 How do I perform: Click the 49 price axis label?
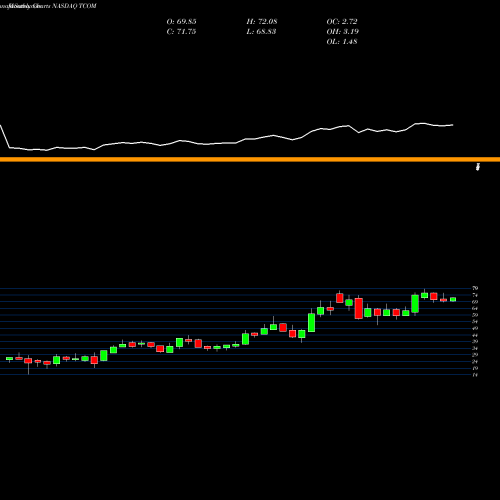(x=475, y=328)
